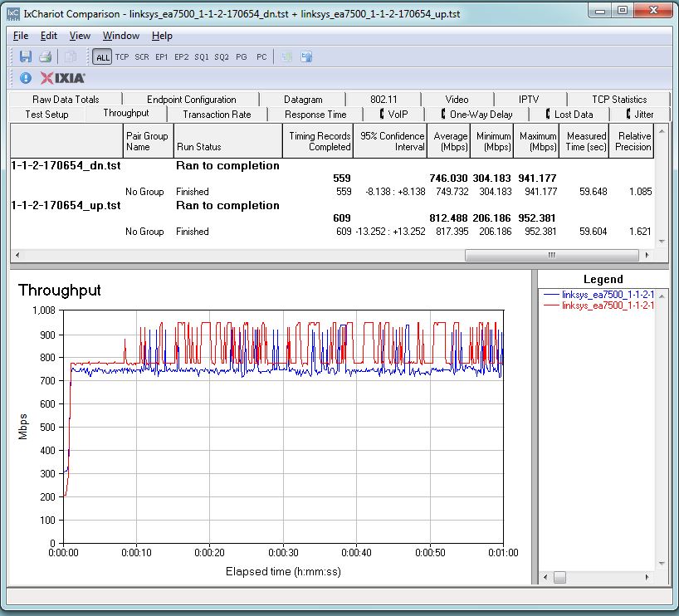Viewport: 679px width, 616px height.
Task: Click the table vertical scroll down arrow
Action: point(662,242)
